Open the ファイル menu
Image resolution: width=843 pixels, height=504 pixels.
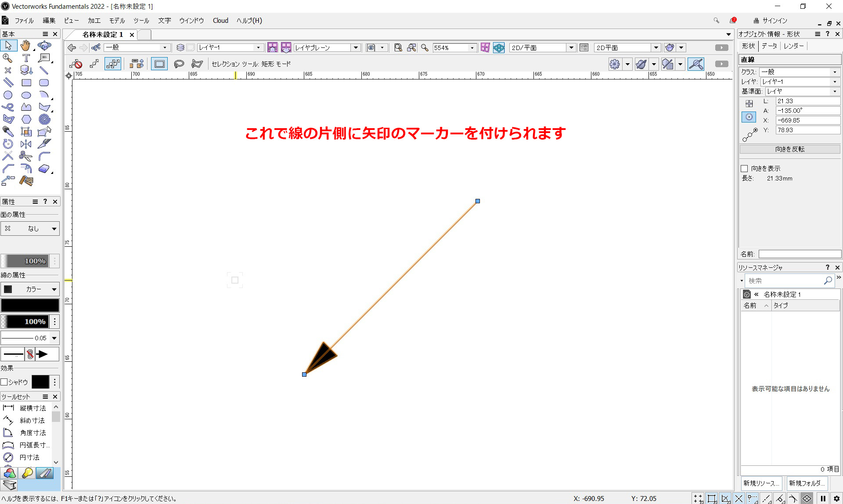24,21
